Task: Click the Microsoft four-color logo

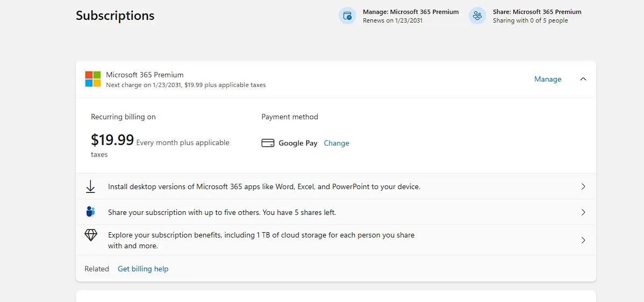Action: coord(93,79)
